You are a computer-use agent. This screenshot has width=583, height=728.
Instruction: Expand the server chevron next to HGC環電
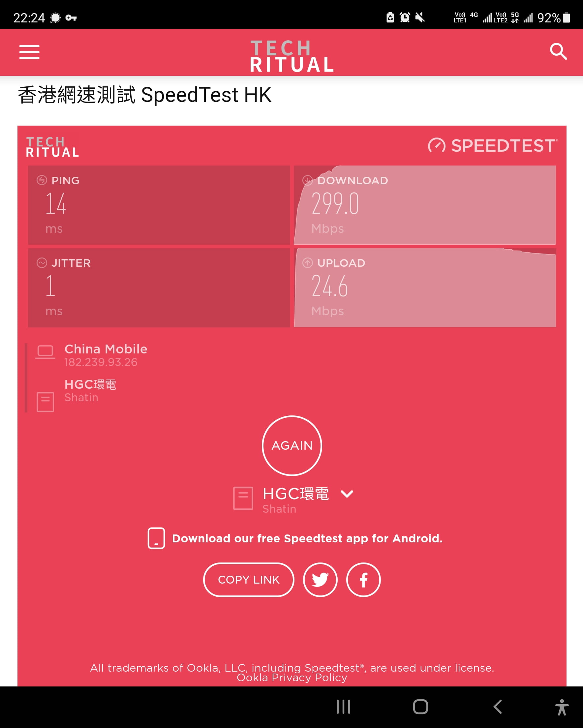[347, 494]
